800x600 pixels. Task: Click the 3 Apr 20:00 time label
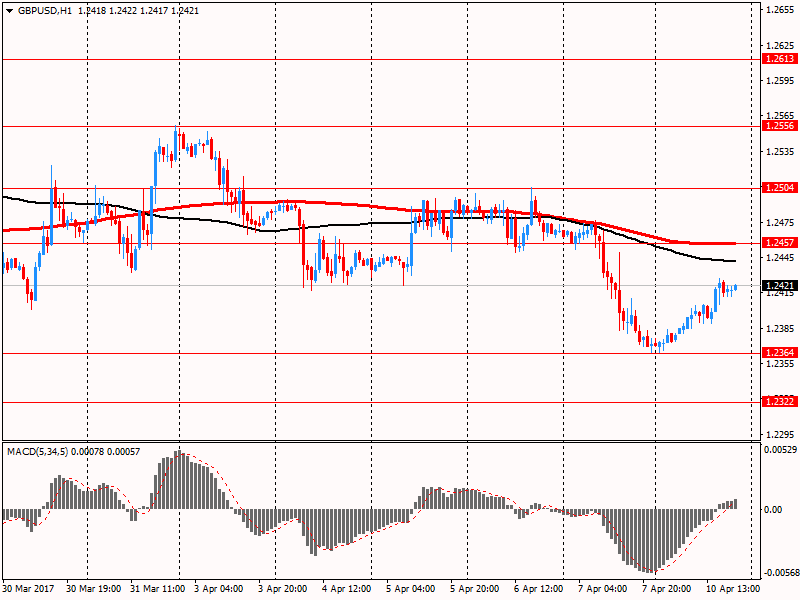click(x=282, y=589)
